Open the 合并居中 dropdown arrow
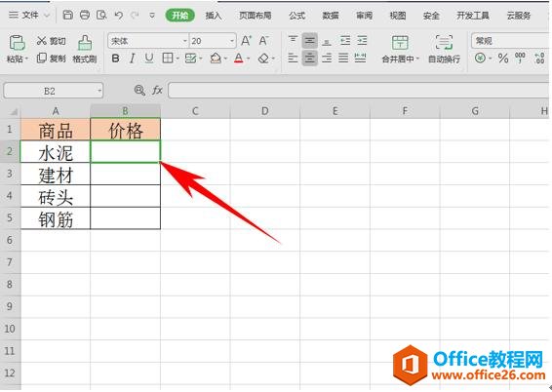This screenshot has height=392, width=552. pos(417,59)
